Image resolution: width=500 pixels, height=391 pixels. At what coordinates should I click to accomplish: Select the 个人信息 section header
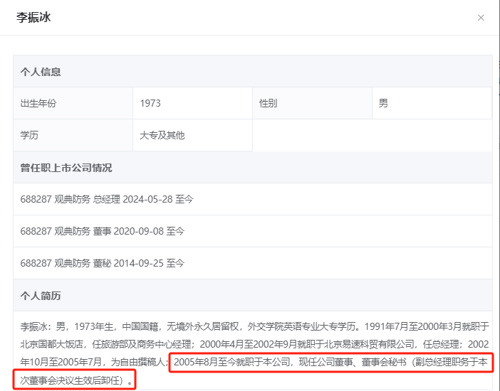253,71
